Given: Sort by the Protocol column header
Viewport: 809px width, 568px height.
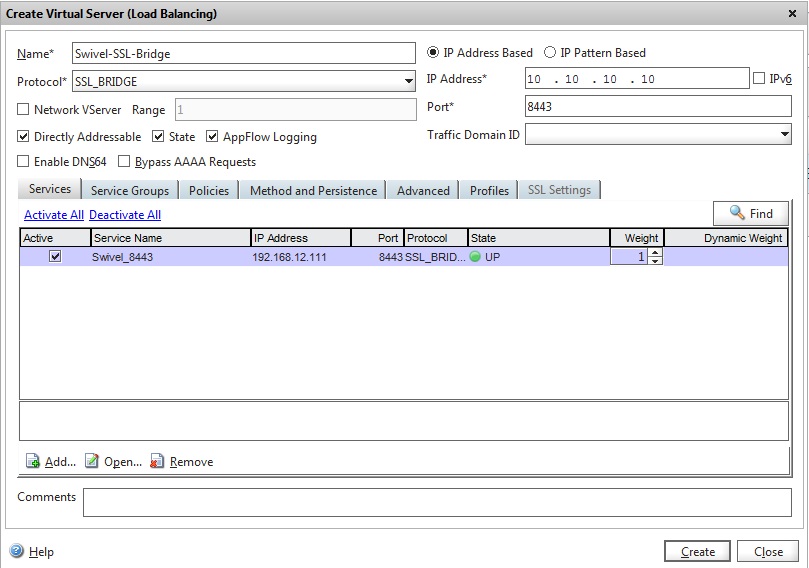Looking at the screenshot, I should click(436, 238).
